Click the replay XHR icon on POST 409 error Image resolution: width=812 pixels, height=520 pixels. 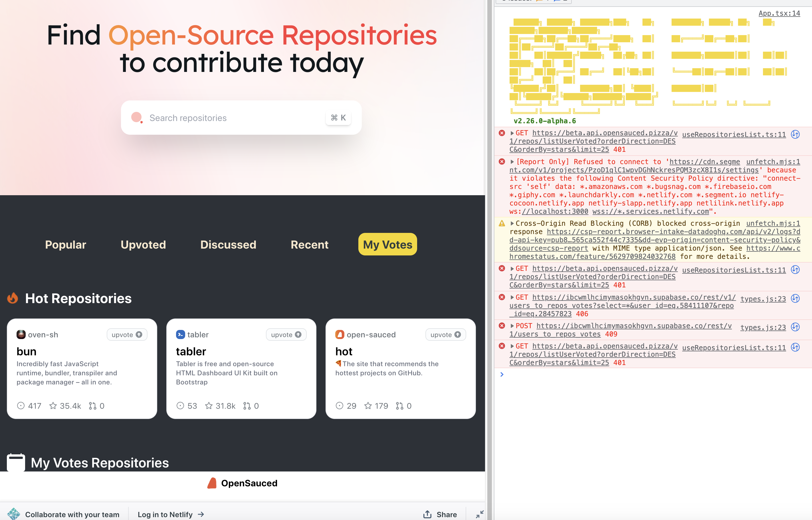coord(795,327)
